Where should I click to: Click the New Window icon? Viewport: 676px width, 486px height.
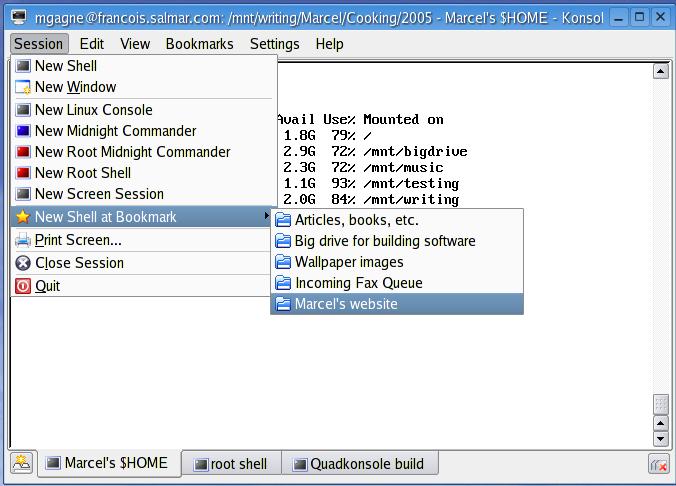coord(23,87)
